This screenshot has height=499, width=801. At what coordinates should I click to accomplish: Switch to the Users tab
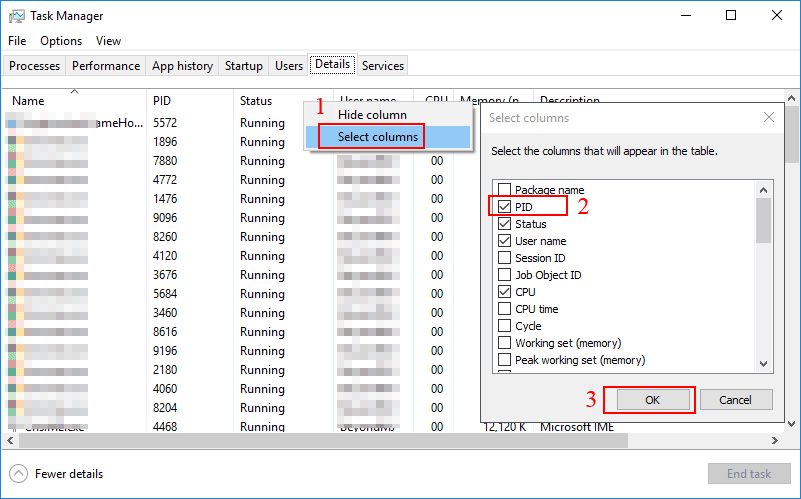pyautogui.click(x=289, y=66)
